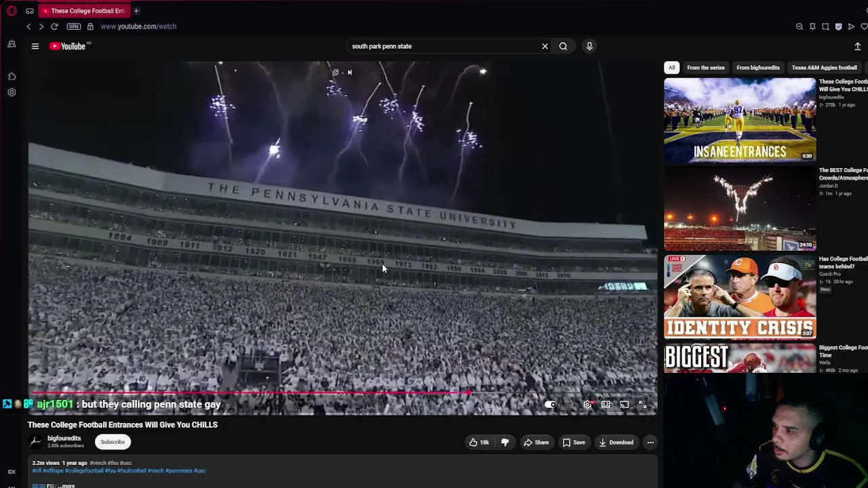Select the These College Football Ent browser tab

click(85, 11)
